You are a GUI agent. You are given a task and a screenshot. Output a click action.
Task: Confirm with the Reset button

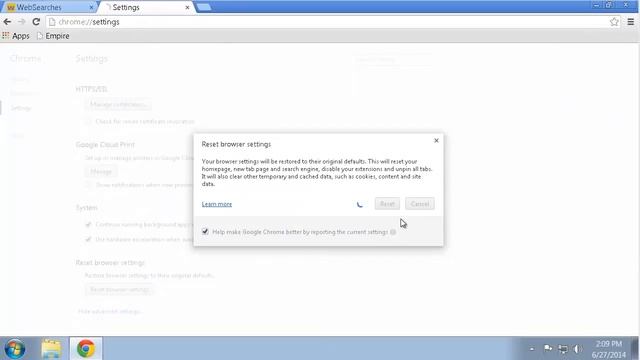[387, 204]
